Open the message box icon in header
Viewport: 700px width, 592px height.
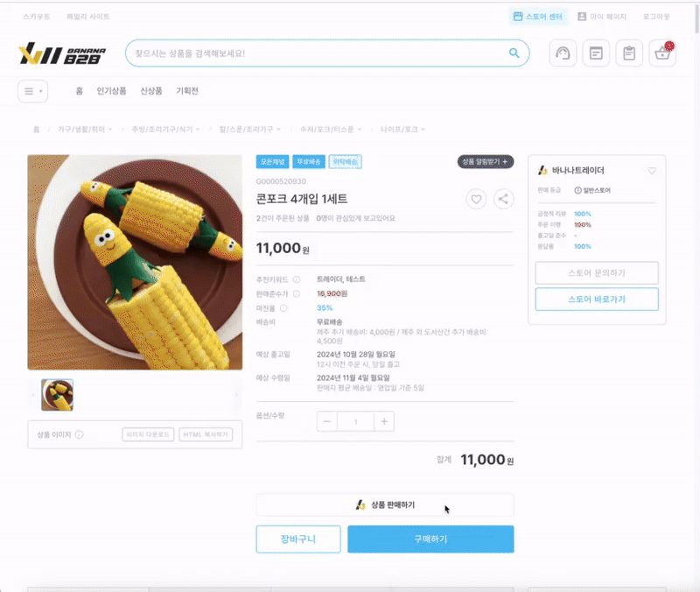(x=596, y=53)
